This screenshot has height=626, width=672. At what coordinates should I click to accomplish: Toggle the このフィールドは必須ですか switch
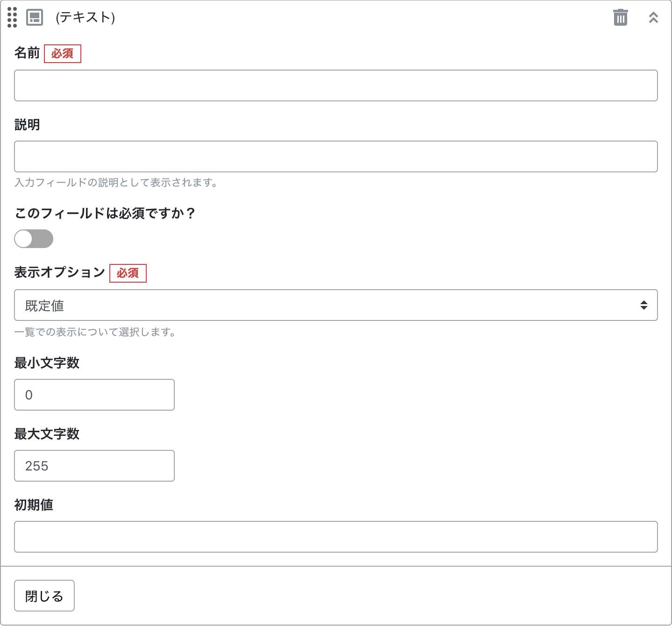pos(34,239)
